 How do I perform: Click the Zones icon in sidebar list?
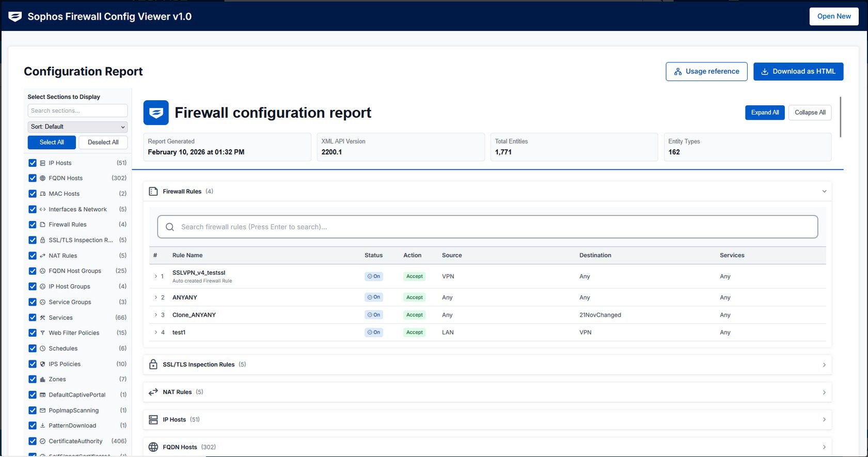click(x=43, y=380)
